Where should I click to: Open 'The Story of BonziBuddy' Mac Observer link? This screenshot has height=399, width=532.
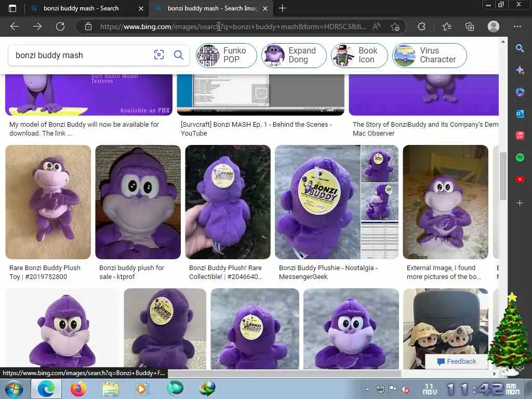point(425,129)
